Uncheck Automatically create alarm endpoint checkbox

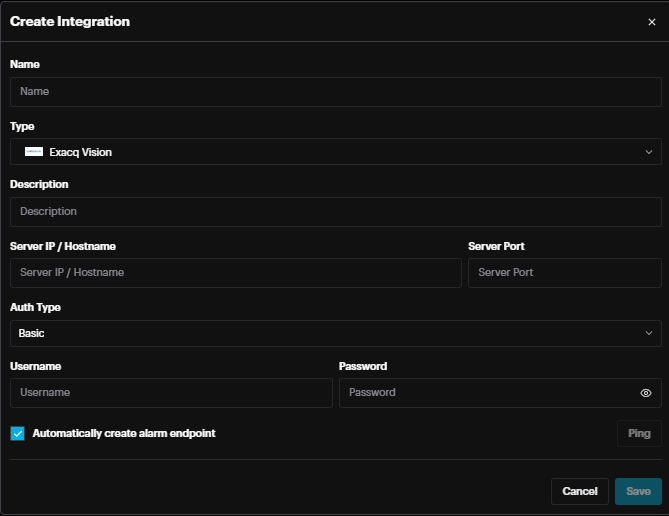pyautogui.click(x=17, y=433)
